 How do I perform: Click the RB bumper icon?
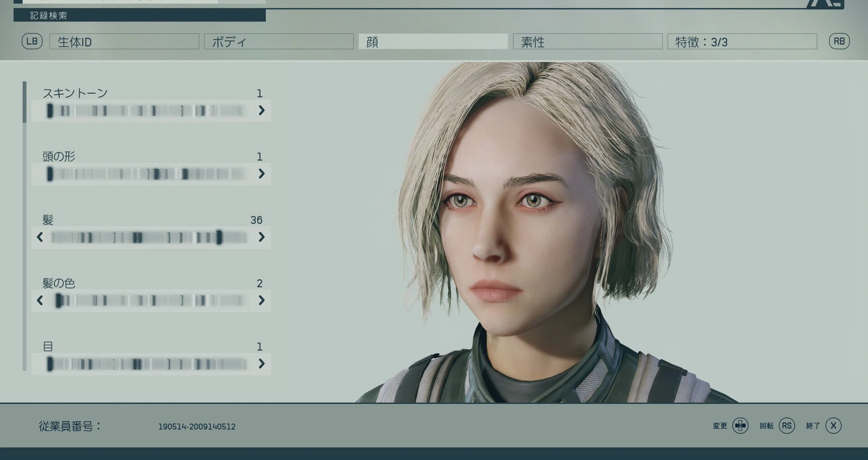point(839,41)
